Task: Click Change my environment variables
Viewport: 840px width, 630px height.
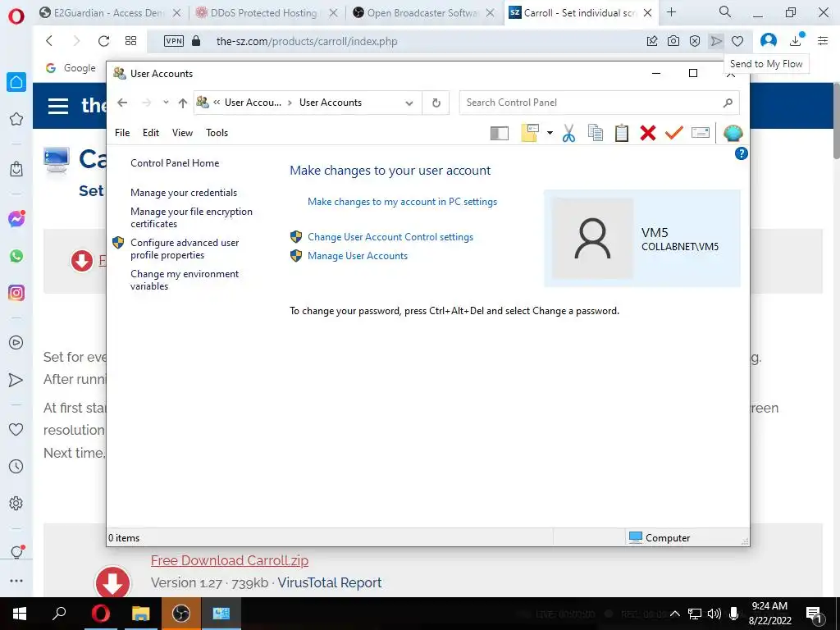Action: [x=185, y=280]
